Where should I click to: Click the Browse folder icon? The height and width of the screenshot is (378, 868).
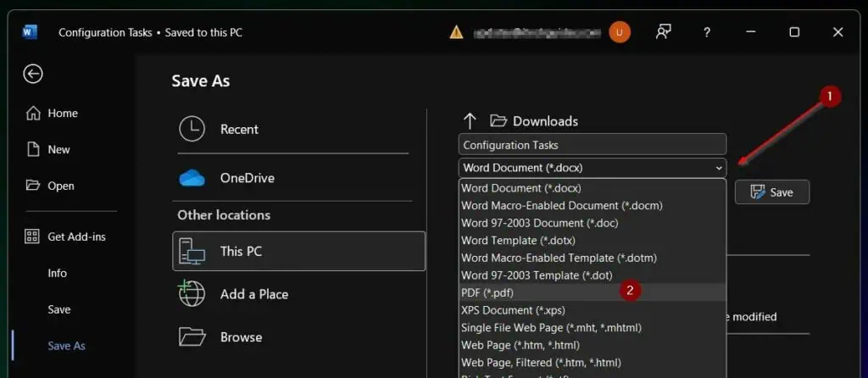(192, 337)
